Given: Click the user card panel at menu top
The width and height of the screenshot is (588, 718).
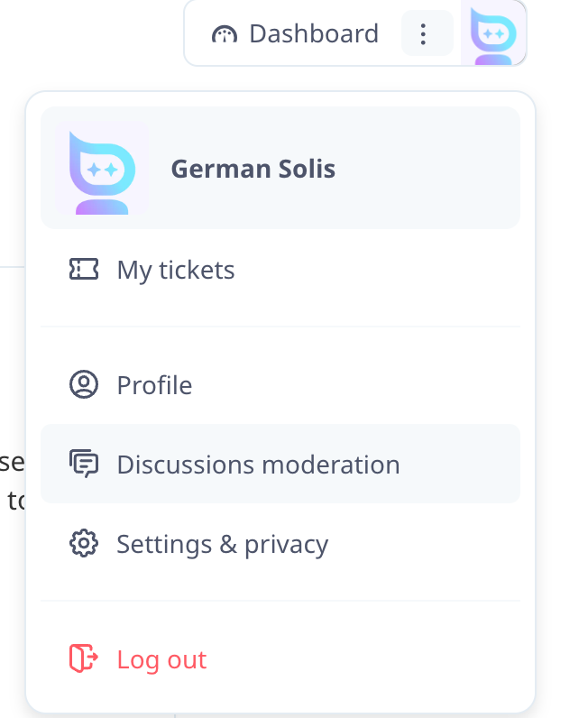Looking at the screenshot, I should (x=280, y=168).
